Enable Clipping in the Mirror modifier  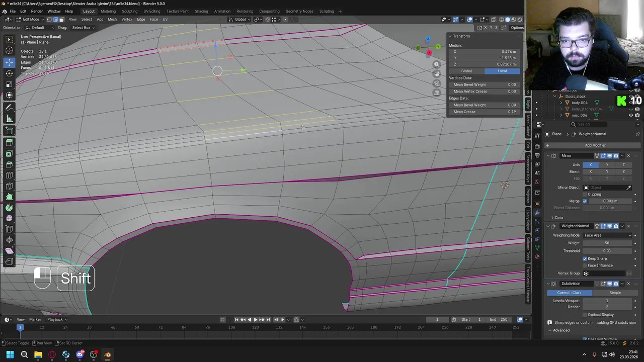(x=585, y=194)
